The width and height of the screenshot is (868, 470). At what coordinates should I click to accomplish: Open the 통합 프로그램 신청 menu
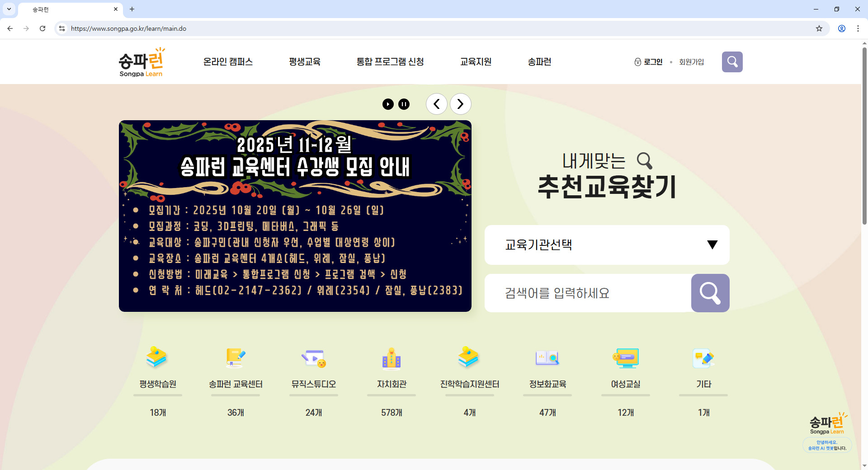coord(390,61)
